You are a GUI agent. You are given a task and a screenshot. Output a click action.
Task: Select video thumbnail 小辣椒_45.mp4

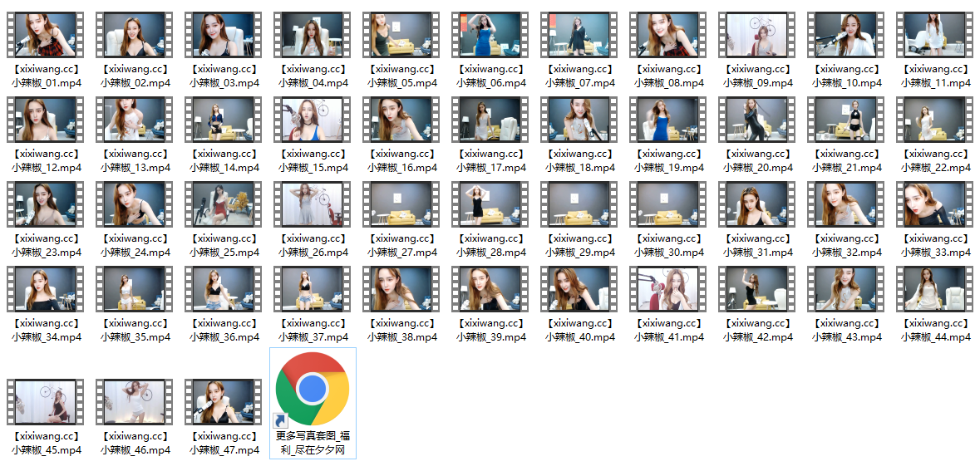(x=47, y=402)
